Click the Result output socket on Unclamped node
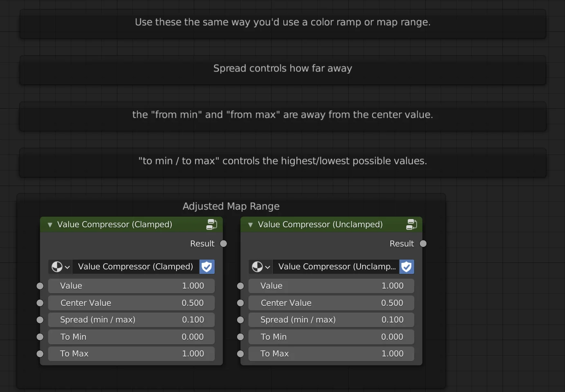This screenshot has width=565, height=392. click(x=423, y=243)
